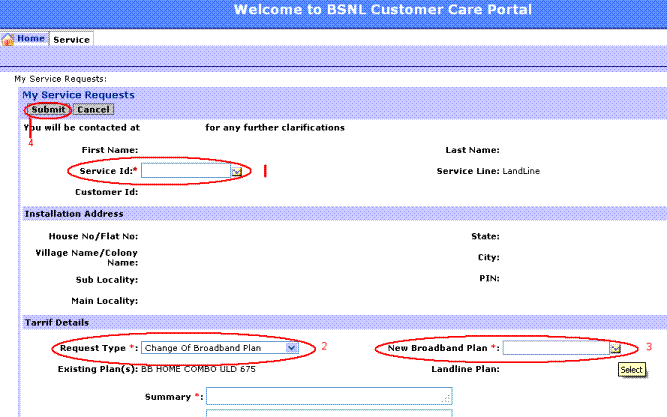Click the 'LandLine' service line value
Screen dimensions: 667x417
pyautogui.click(x=521, y=171)
